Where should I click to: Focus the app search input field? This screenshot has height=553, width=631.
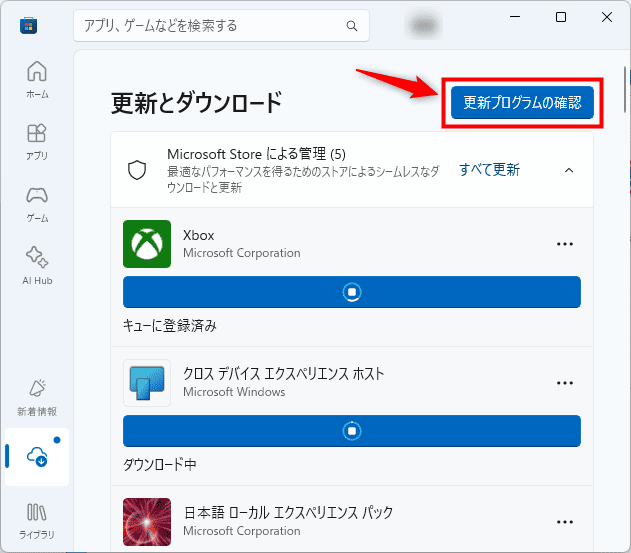point(210,25)
